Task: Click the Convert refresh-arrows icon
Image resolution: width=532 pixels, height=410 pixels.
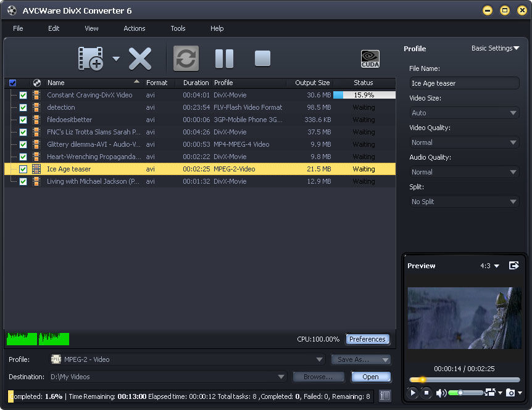Action: [x=186, y=59]
